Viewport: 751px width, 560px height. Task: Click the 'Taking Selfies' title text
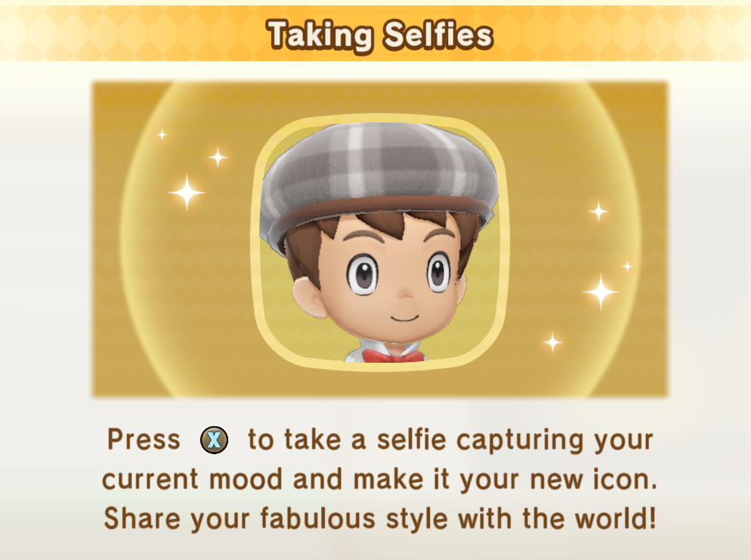(x=380, y=35)
